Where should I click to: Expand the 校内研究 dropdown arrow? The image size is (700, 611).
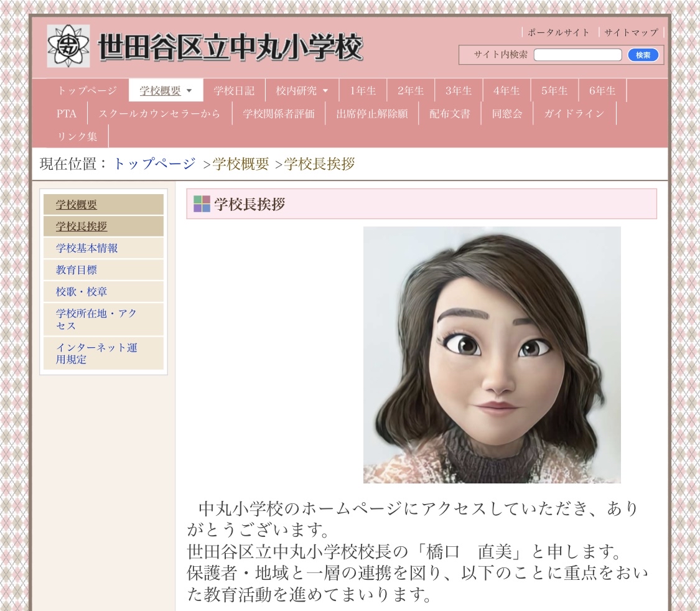pos(325,91)
